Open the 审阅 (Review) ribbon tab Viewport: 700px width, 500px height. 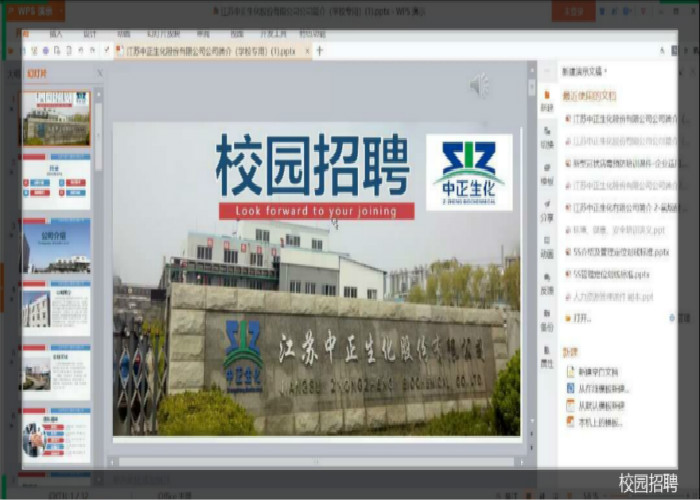pos(203,34)
